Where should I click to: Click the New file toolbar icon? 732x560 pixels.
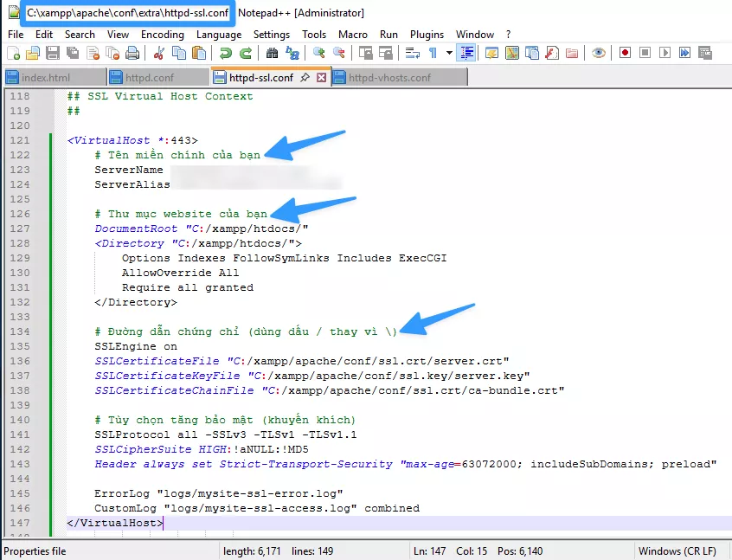tap(13, 53)
